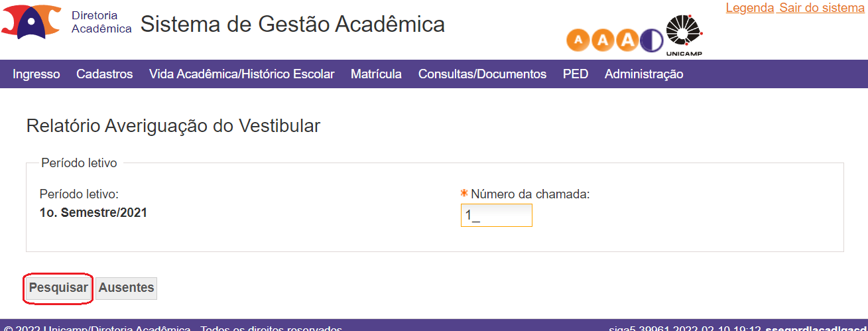Open the Ingresso menu
This screenshot has width=868, height=331.
pos(36,74)
